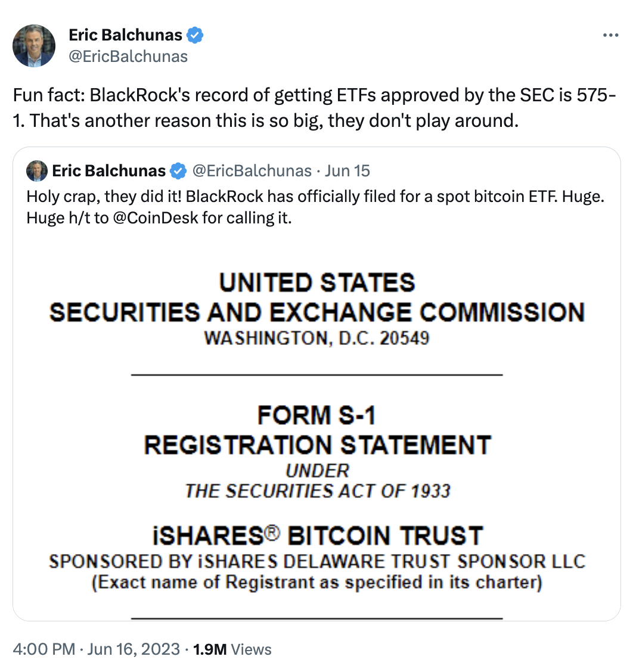Click the iShares Bitcoin Trust name in the filing
The height and width of the screenshot is (672, 633).
point(316,536)
